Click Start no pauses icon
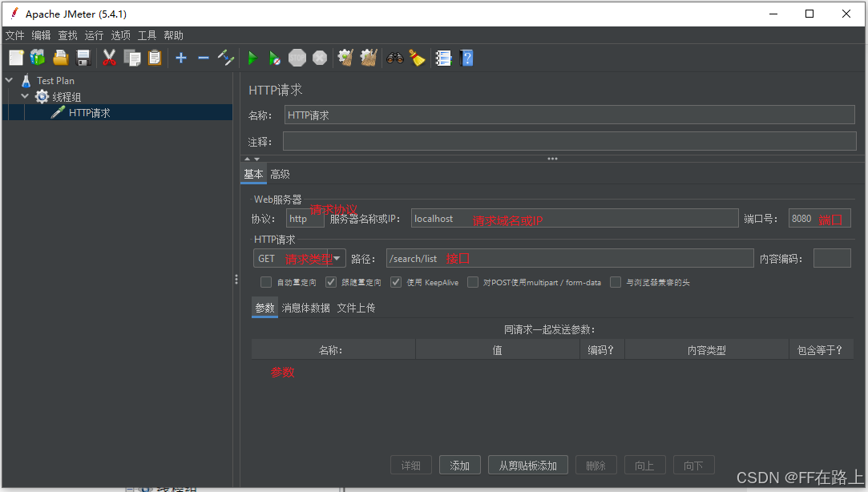The width and height of the screenshot is (868, 492). pyautogui.click(x=275, y=58)
